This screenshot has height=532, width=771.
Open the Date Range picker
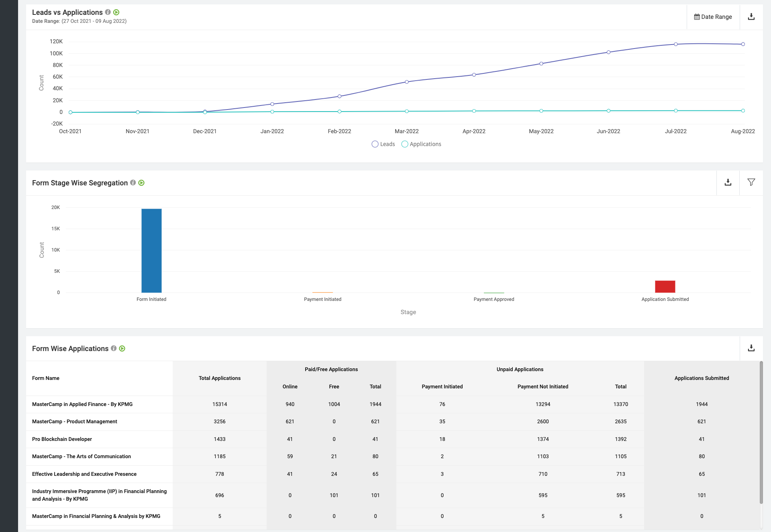[713, 17]
